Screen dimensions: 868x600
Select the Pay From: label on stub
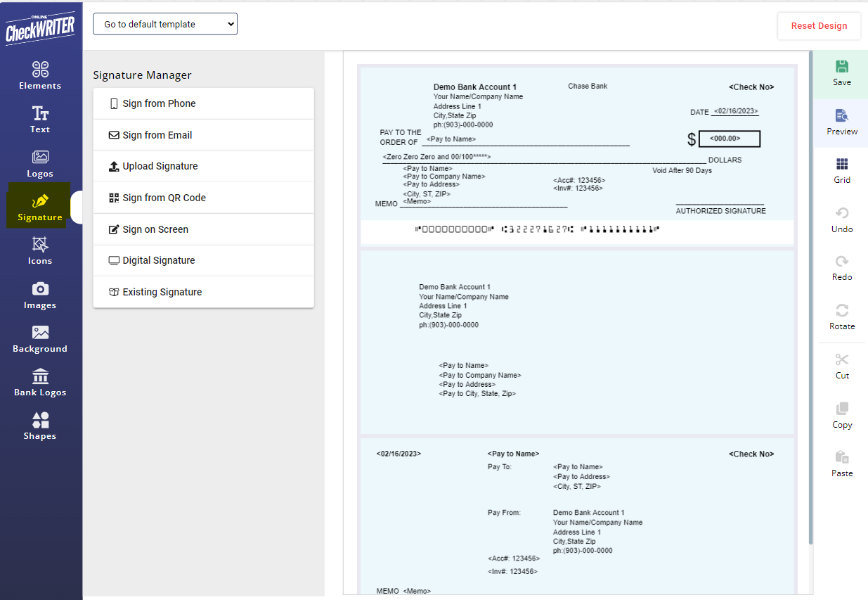[505, 513]
